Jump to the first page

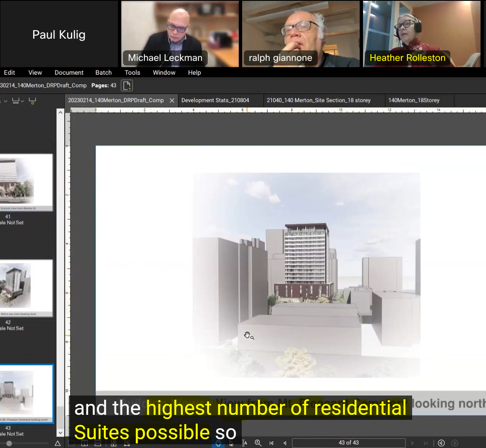click(x=272, y=443)
